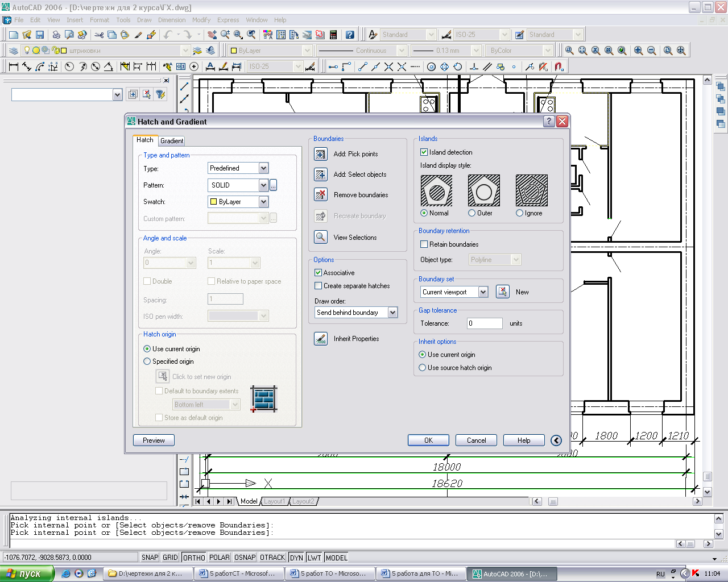Screen dimensions: 728x582
Task: Open the Draw order dropdown
Action: click(392, 313)
